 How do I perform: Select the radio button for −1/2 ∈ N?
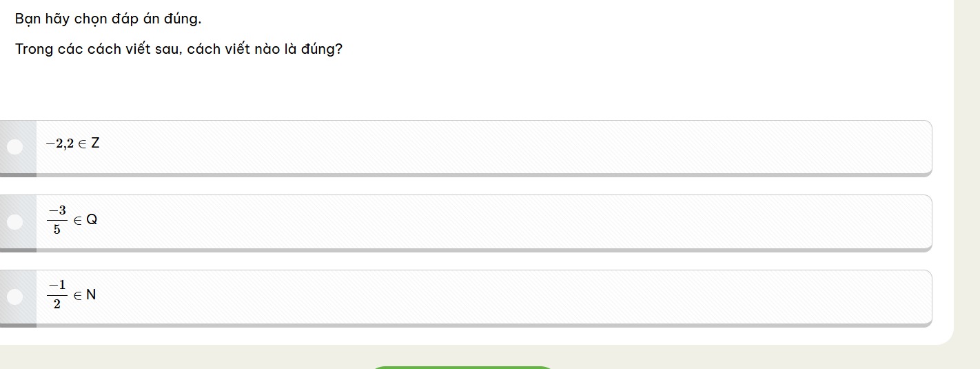coord(14,297)
